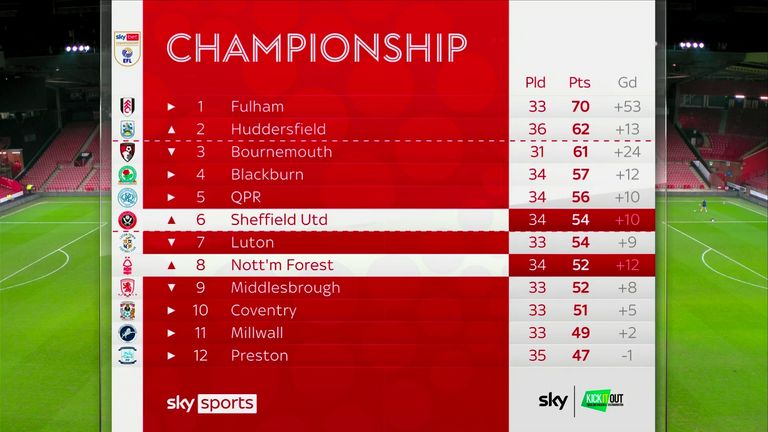The image size is (768, 432).
Task: Click the up arrow beside Huddersfield
Action: tap(171, 130)
